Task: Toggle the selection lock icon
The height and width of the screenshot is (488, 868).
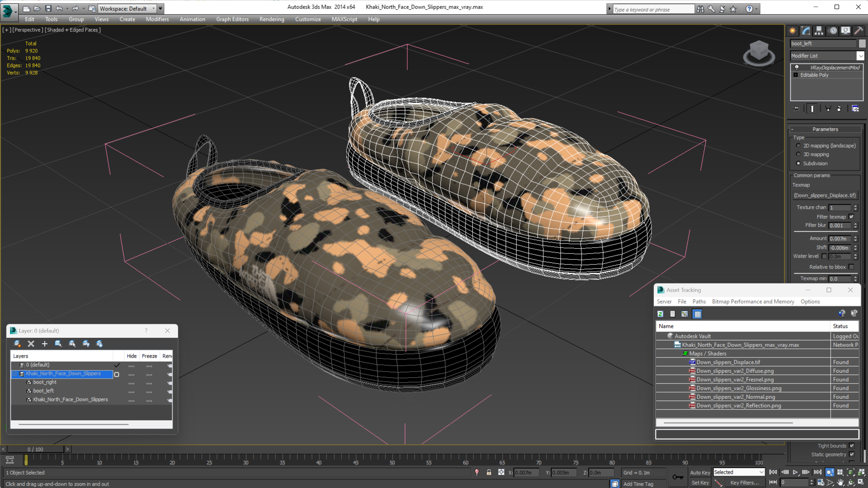Action: pyautogui.click(x=489, y=472)
